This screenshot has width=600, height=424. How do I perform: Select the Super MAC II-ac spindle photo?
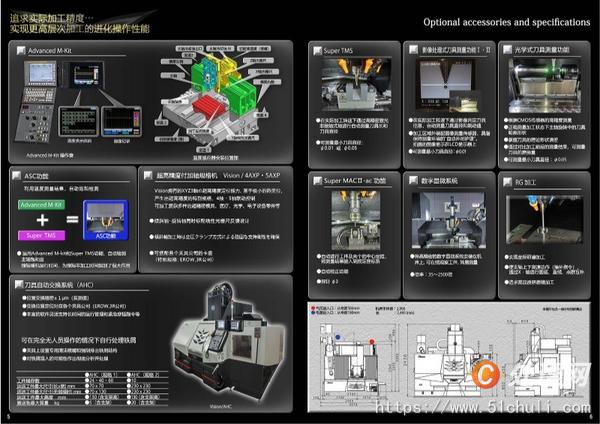tap(356, 220)
